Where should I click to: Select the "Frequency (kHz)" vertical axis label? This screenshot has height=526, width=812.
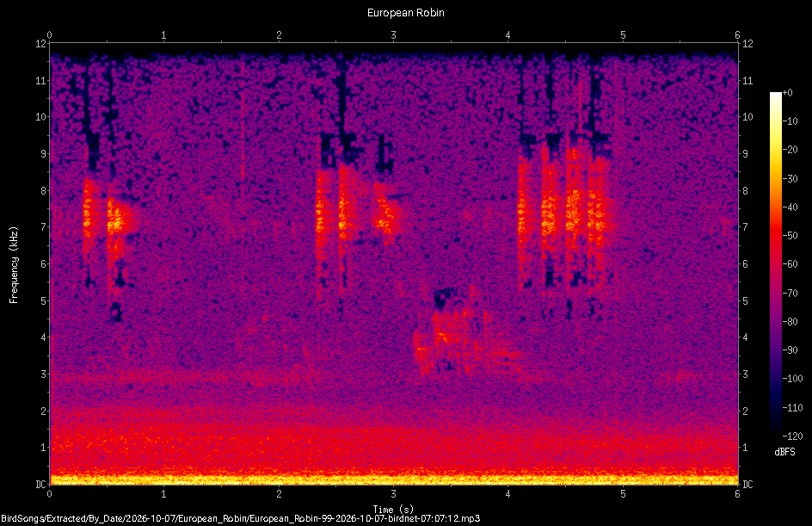pos(14,265)
